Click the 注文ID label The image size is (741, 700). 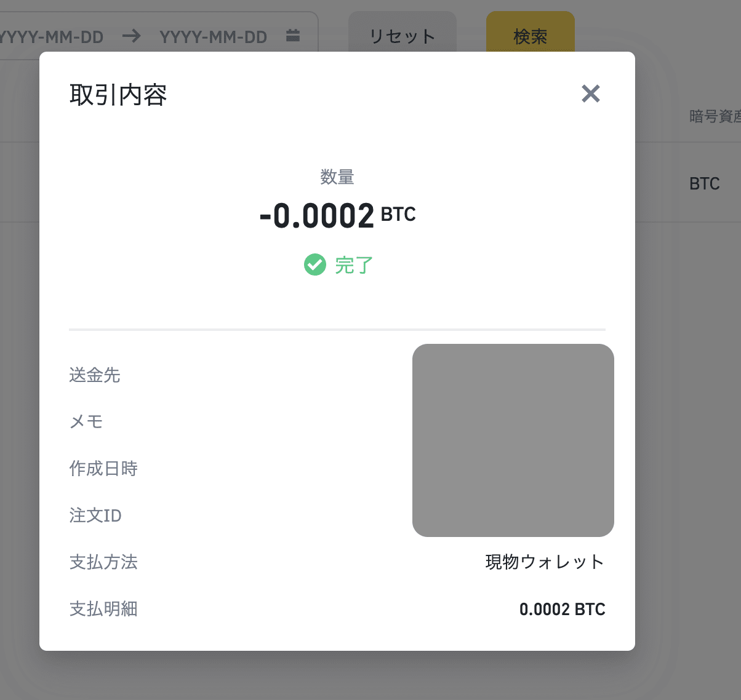pos(95,515)
